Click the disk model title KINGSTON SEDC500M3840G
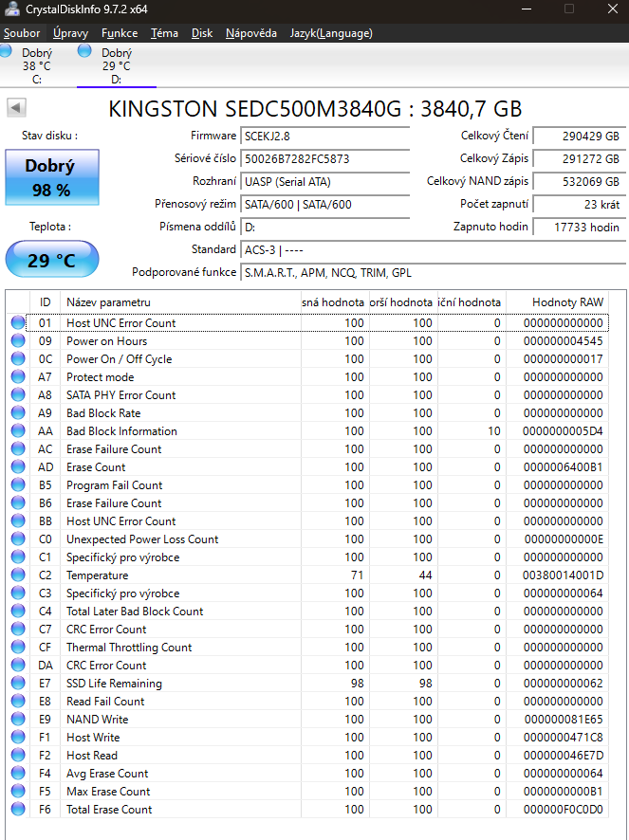 254,109
